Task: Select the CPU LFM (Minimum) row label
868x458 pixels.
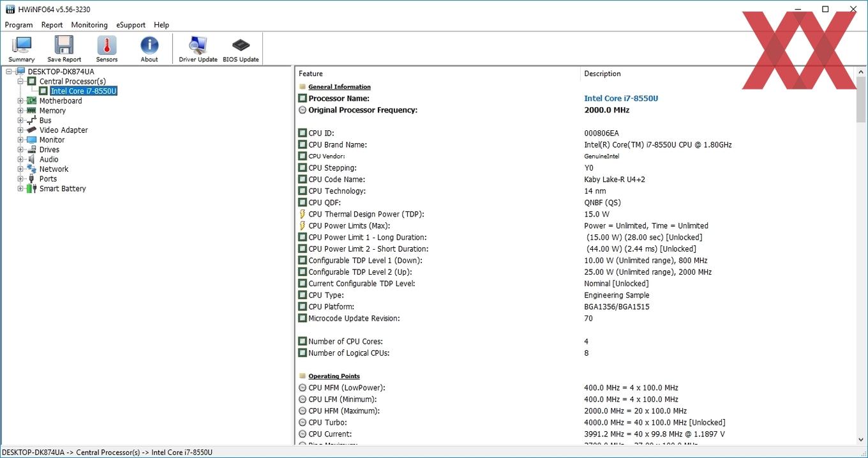Action: tap(343, 399)
